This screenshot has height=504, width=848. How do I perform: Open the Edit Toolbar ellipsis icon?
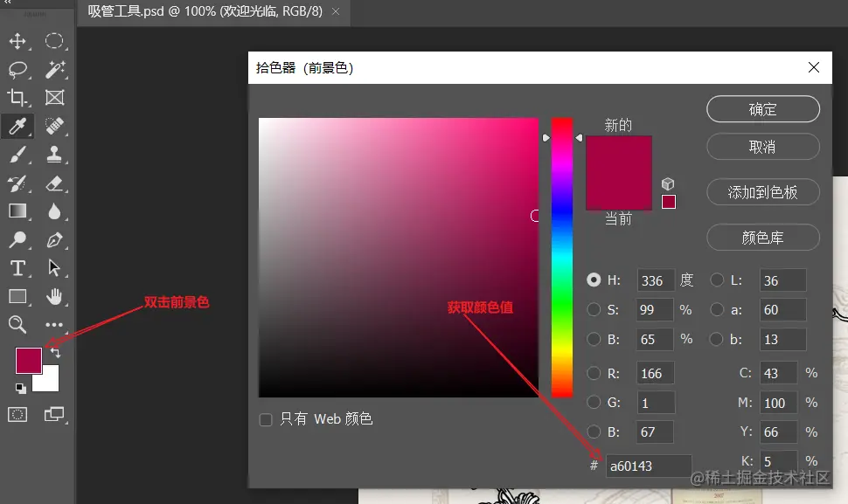click(54, 325)
